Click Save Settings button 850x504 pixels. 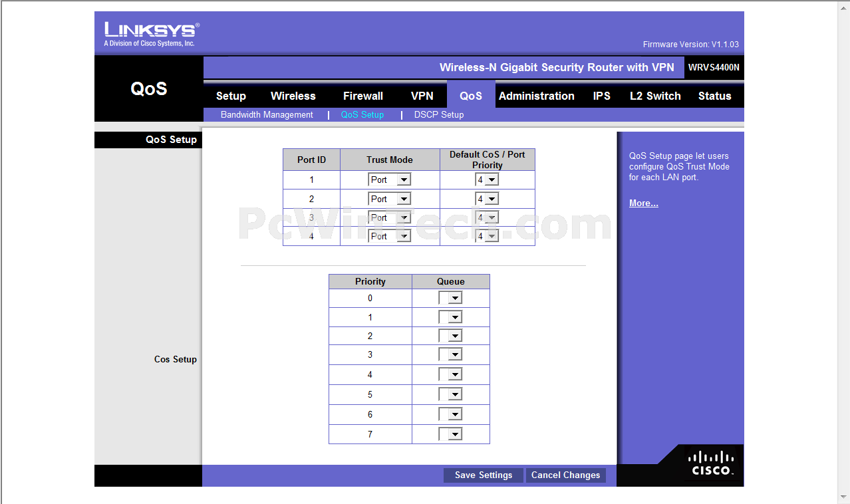[484, 475]
